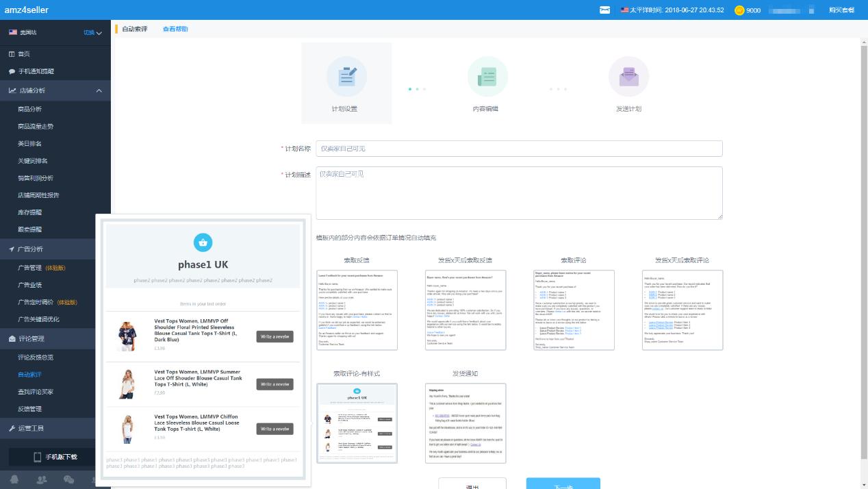This screenshot has height=489, width=868.
Task: Expand the 运营工具 sidebar section
Action: 55,428
